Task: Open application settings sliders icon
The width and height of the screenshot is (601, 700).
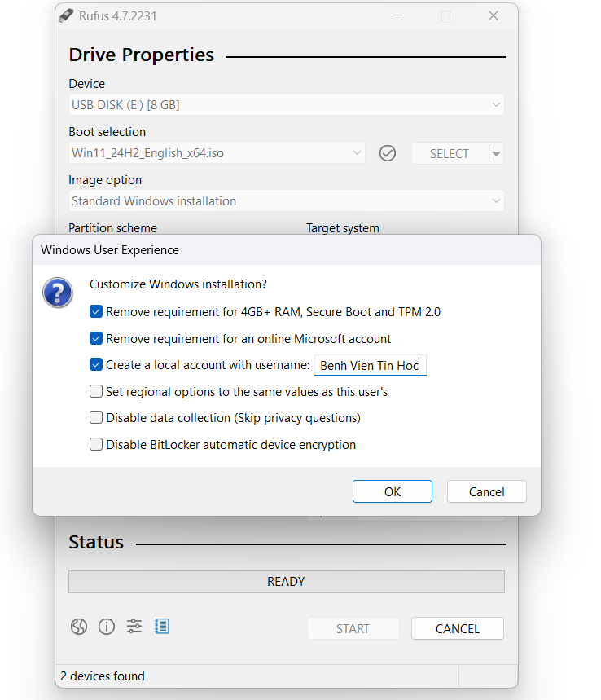Action: pyautogui.click(x=134, y=627)
